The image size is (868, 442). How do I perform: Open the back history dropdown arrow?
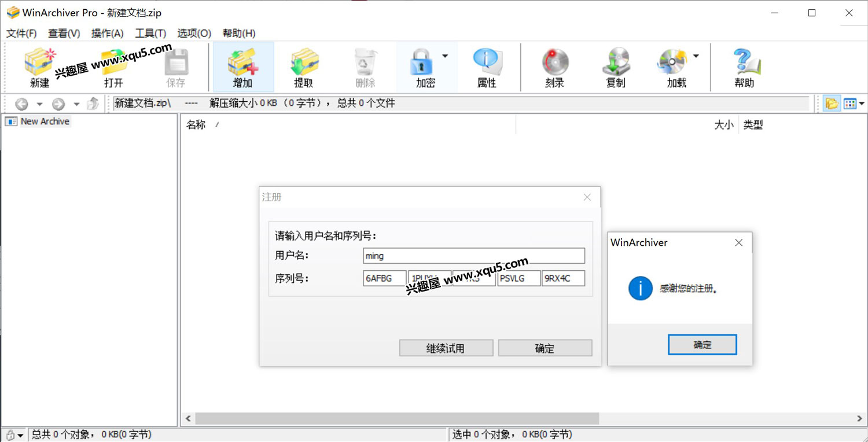(x=39, y=105)
